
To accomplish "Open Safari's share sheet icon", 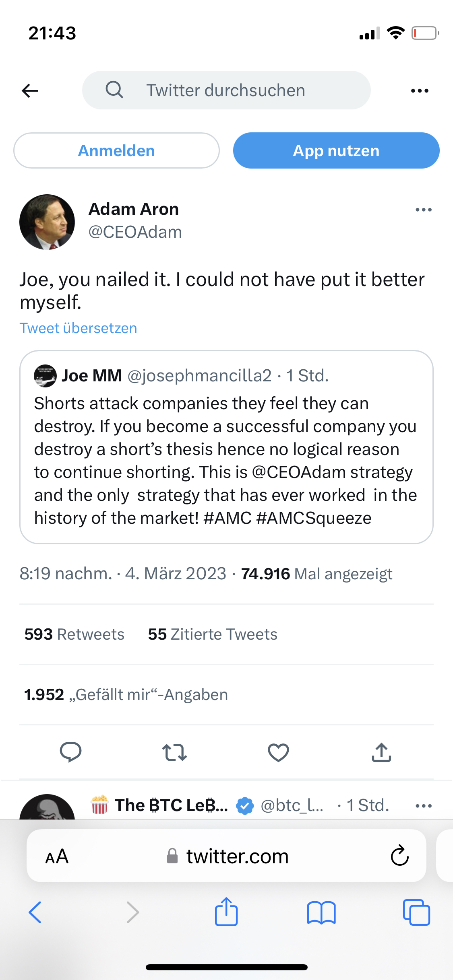I will (226, 912).
